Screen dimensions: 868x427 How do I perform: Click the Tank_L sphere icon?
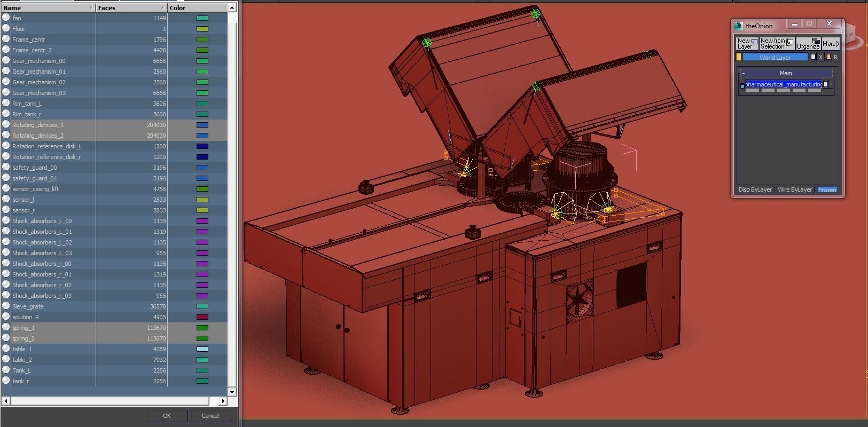tap(6, 370)
